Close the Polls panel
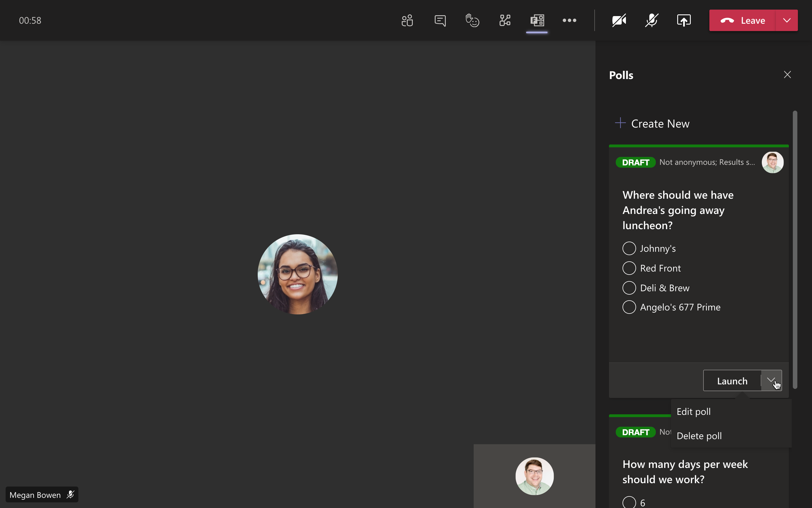 click(787, 75)
